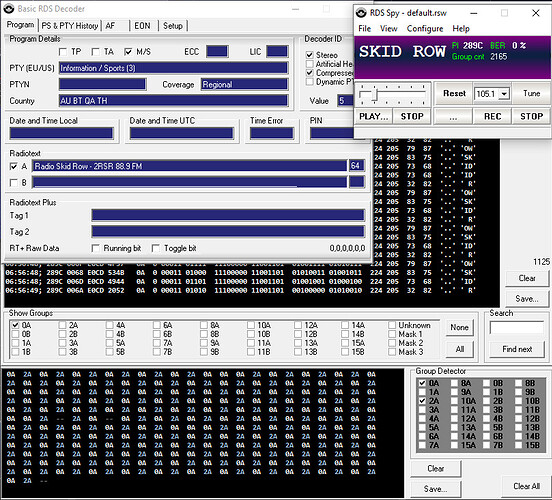Check the 14A Show Groups checkbox

pyautogui.click(x=345, y=325)
